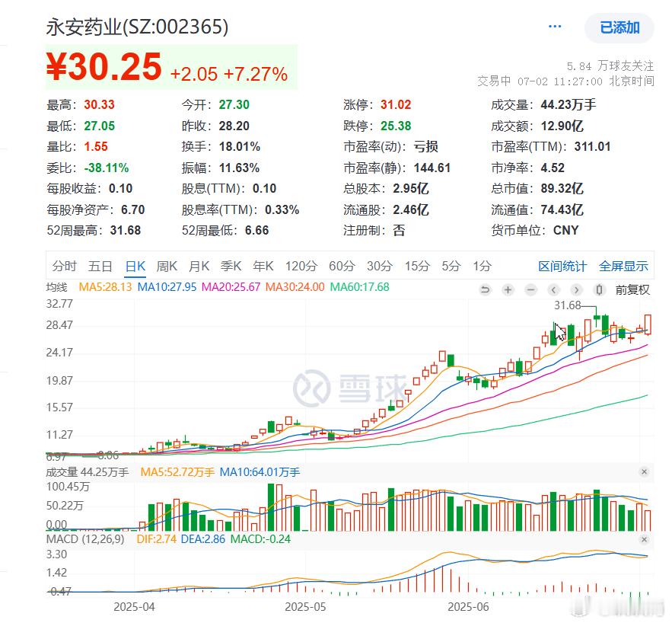
Task: Switch to the 60分 interval tab
Action: pyautogui.click(x=342, y=267)
